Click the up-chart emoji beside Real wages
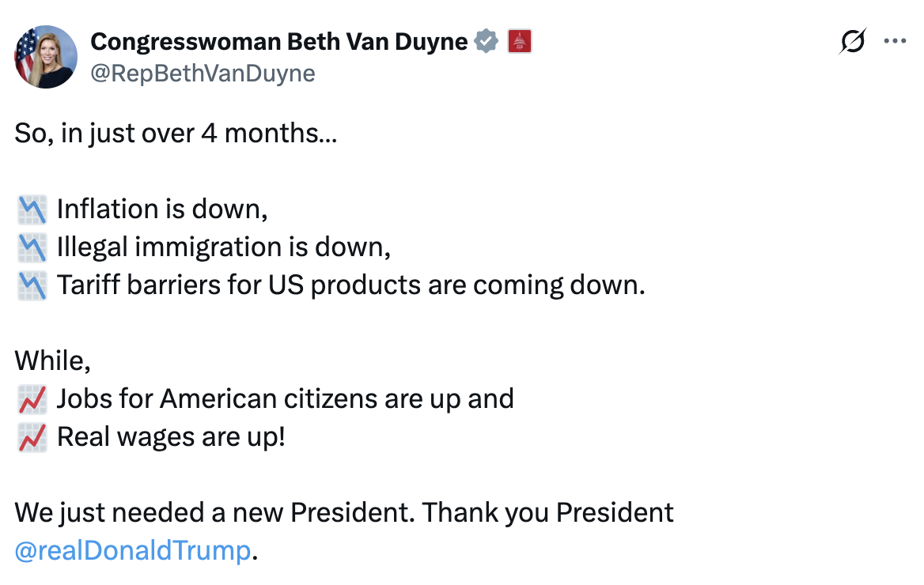Image resolution: width=924 pixels, height=585 pixels. point(32,437)
